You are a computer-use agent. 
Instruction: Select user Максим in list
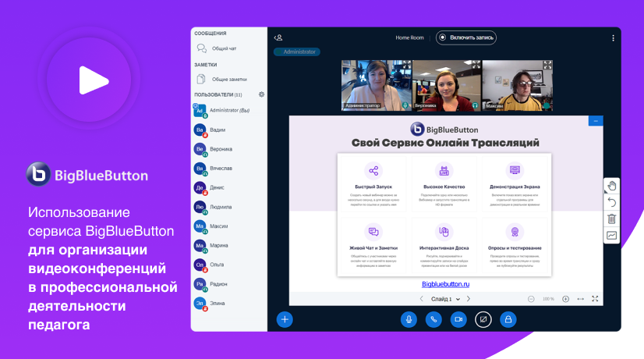[x=228, y=226]
